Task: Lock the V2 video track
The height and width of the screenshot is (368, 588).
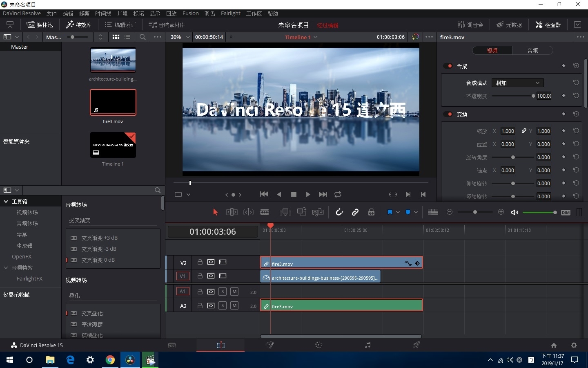Action: point(200,262)
